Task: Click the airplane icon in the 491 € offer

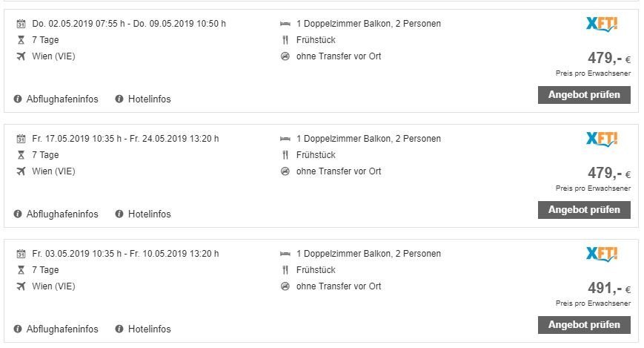Action: point(21,286)
